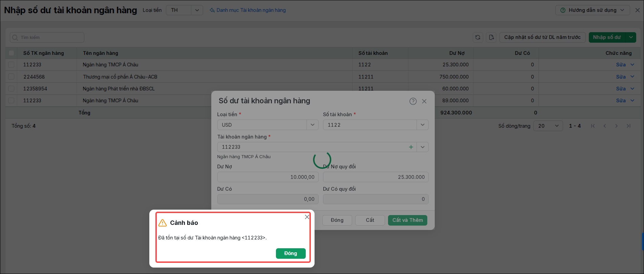This screenshot has height=274, width=644.
Task: Open the rows per page dropdown
Action: (x=548, y=126)
